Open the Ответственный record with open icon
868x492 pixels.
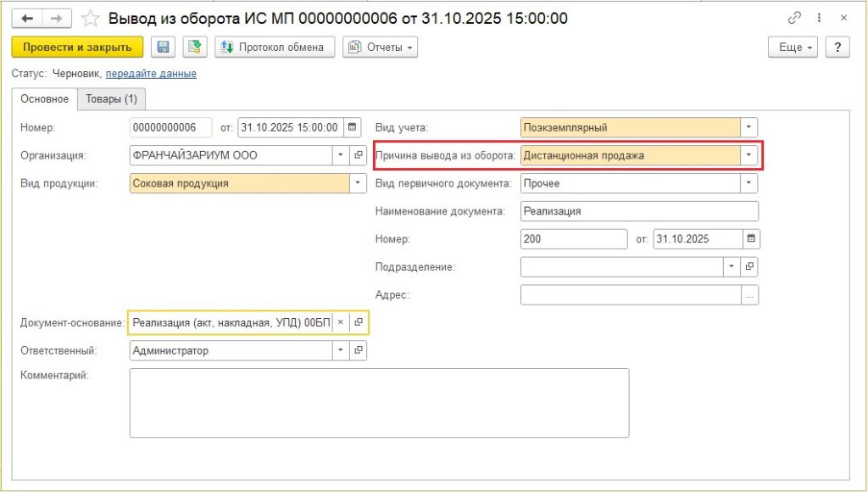(359, 350)
